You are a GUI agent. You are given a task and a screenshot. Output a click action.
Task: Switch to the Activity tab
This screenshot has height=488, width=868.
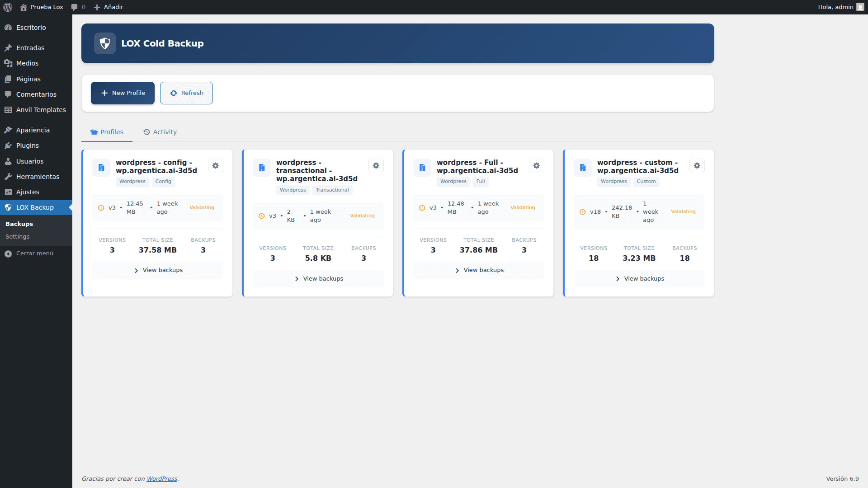(160, 131)
